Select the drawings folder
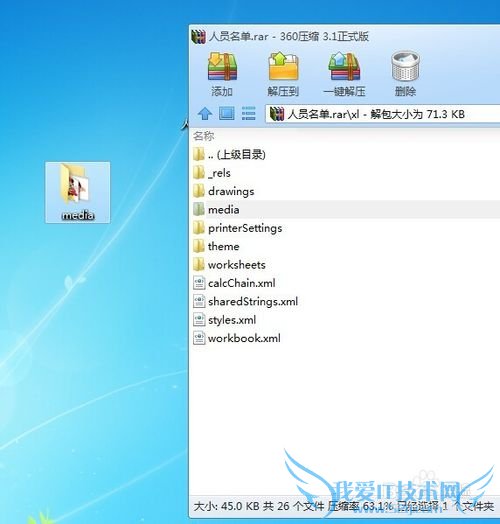 (346, 191)
